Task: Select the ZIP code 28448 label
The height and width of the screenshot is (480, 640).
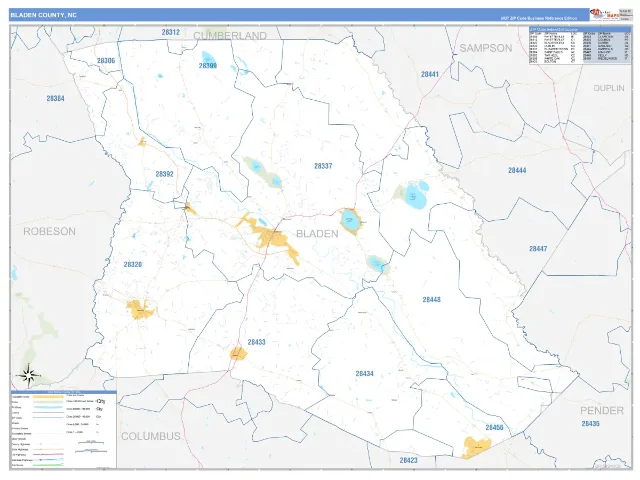Action: 431,300
